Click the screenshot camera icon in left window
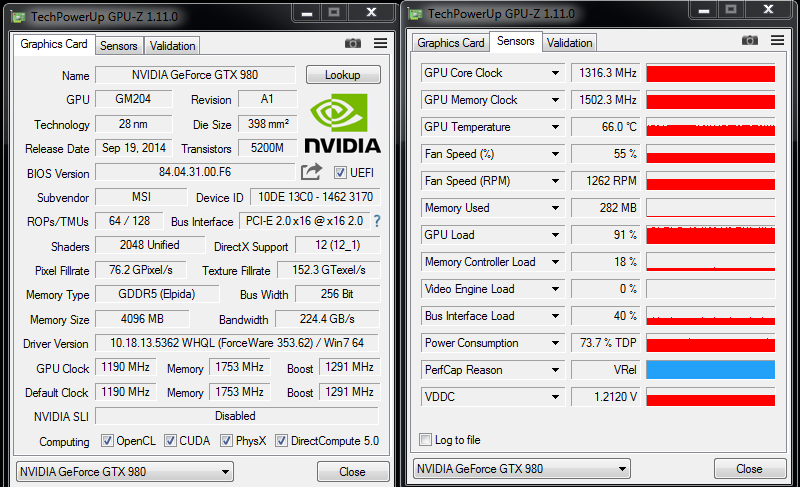Viewport: 800px width, 487px height. coord(353,43)
